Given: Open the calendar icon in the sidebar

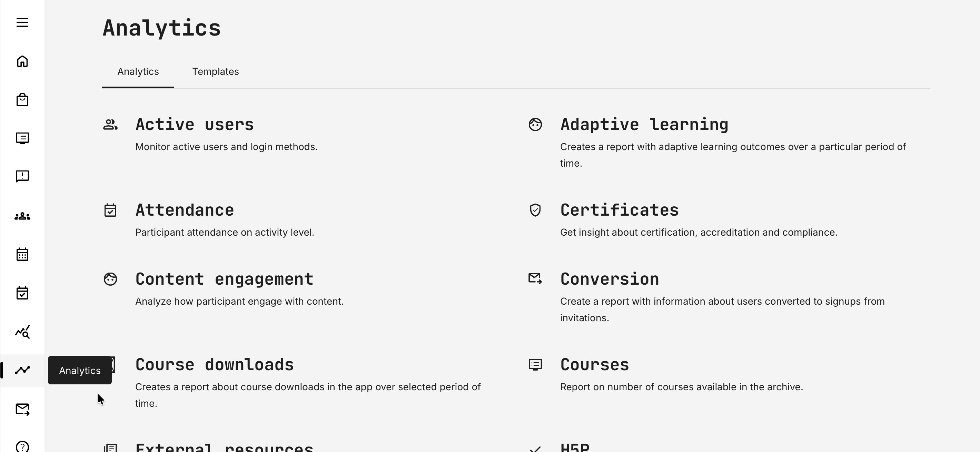Looking at the screenshot, I should click(x=22, y=254).
